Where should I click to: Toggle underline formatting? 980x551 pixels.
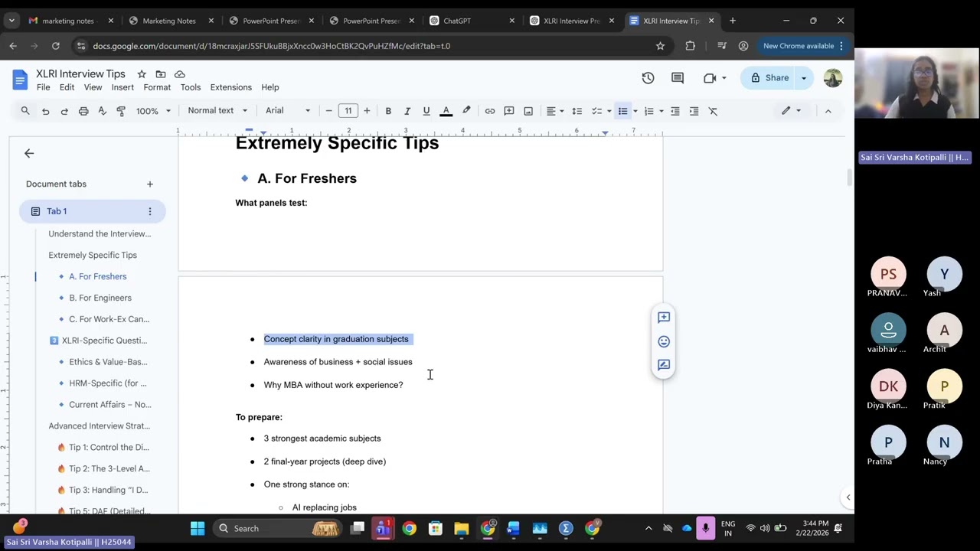point(426,111)
